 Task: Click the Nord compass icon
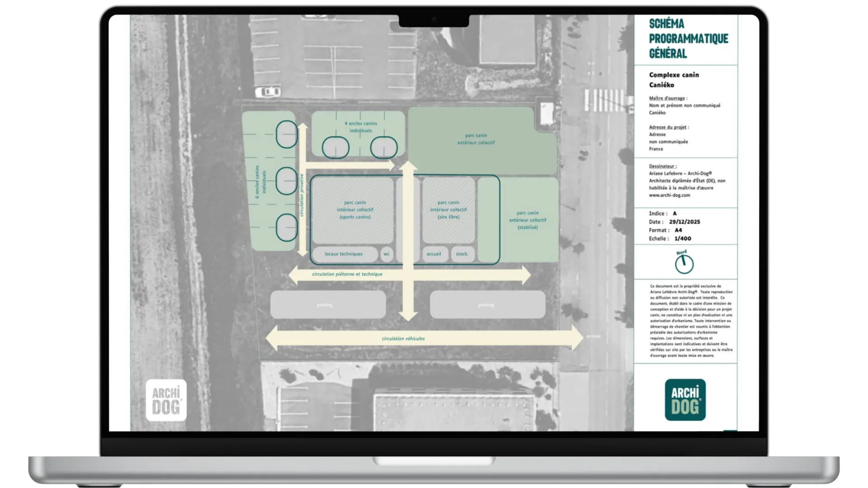click(x=684, y=263)
